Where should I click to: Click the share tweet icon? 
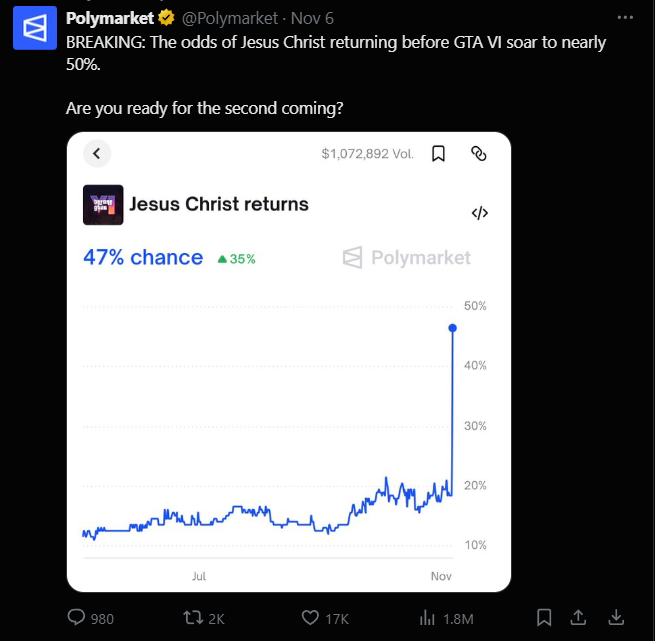click(579, 616)
